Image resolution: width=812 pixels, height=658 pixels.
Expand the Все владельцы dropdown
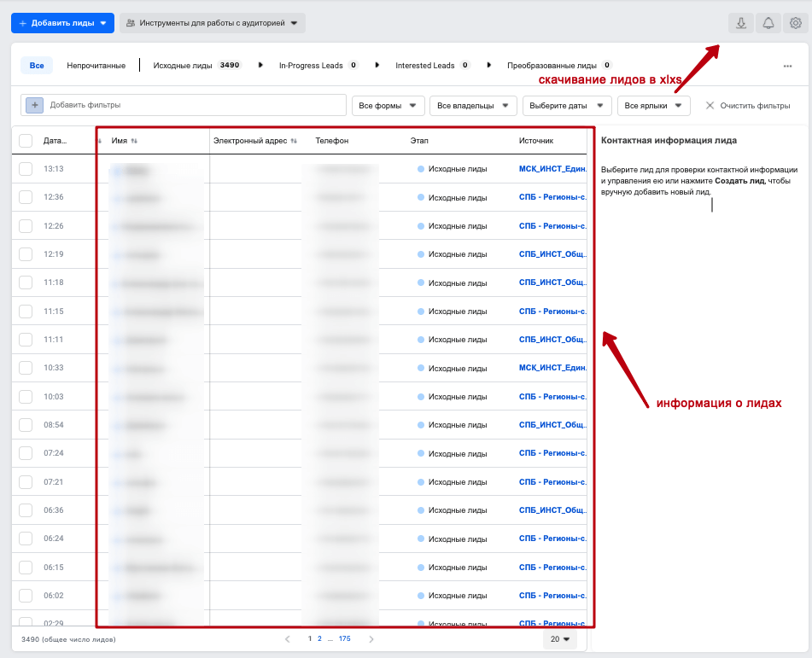click(x=473, y=106)
